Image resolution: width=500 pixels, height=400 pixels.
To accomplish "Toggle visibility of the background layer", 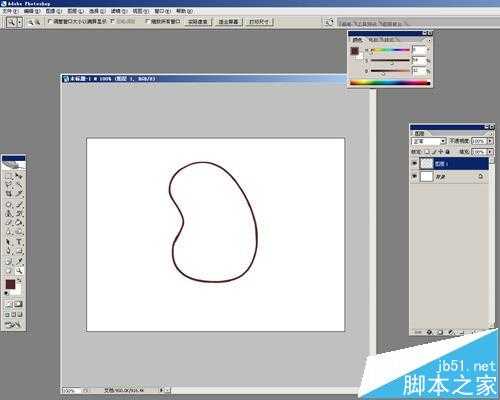I will [x=414, y=176].
